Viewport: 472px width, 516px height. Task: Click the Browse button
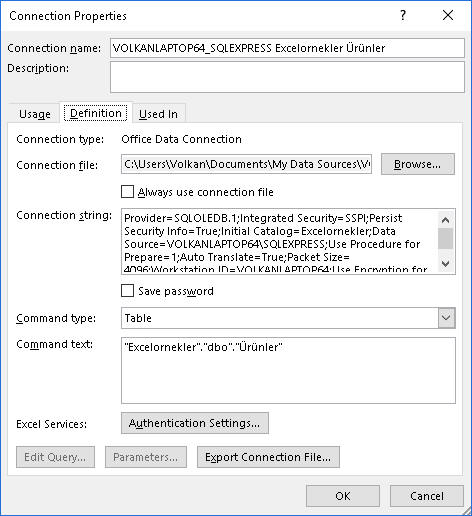pos(418,164)
